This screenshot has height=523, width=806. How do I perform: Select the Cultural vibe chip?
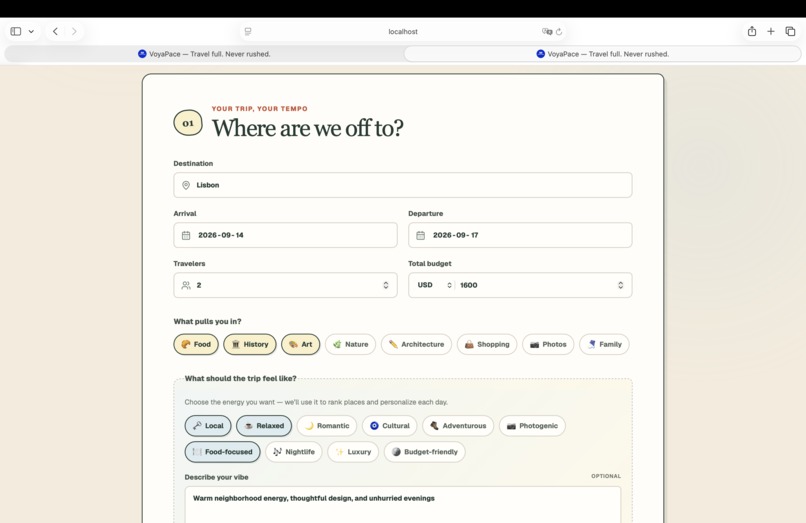click(x=390, y=426)
